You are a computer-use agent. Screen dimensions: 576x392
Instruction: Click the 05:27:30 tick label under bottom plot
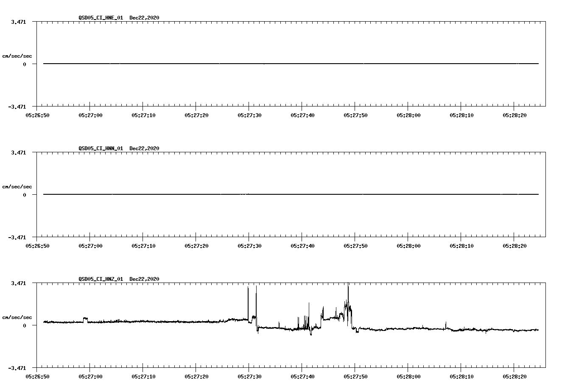(x=249, y=376)
